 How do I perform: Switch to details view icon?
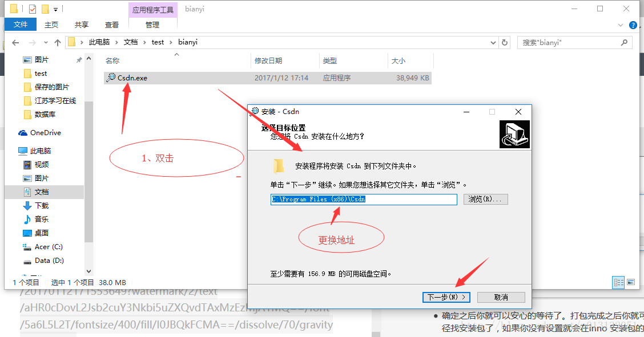[x=618, y=282]
